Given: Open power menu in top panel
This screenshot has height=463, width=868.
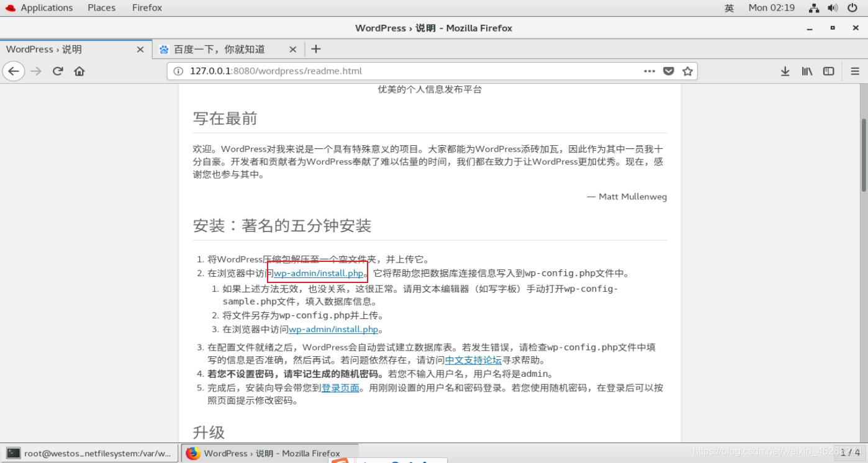Looking at the screenshot, I should (x=852, y=8).
